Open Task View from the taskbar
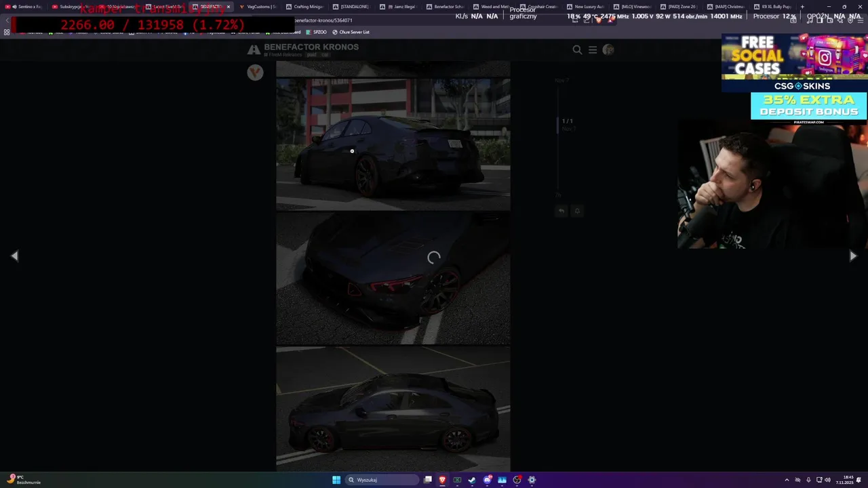Screen dimensions: 868x488 428,480
